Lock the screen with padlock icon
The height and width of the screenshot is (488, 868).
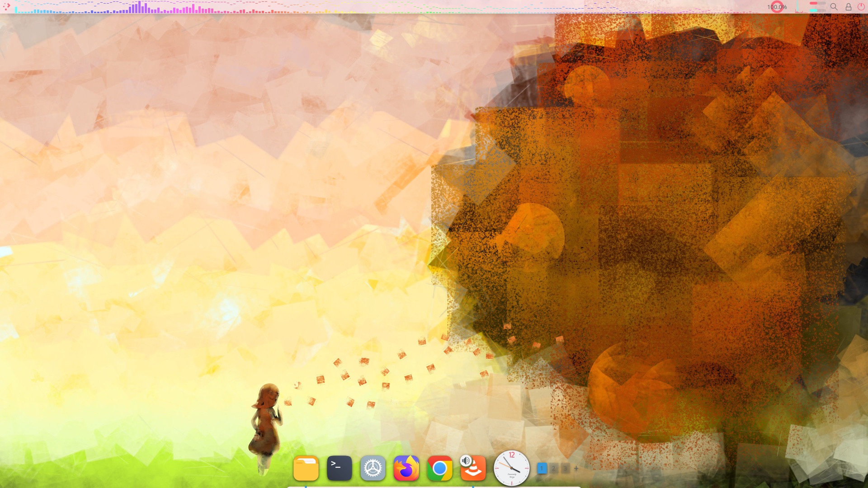[x=849, y=7]
